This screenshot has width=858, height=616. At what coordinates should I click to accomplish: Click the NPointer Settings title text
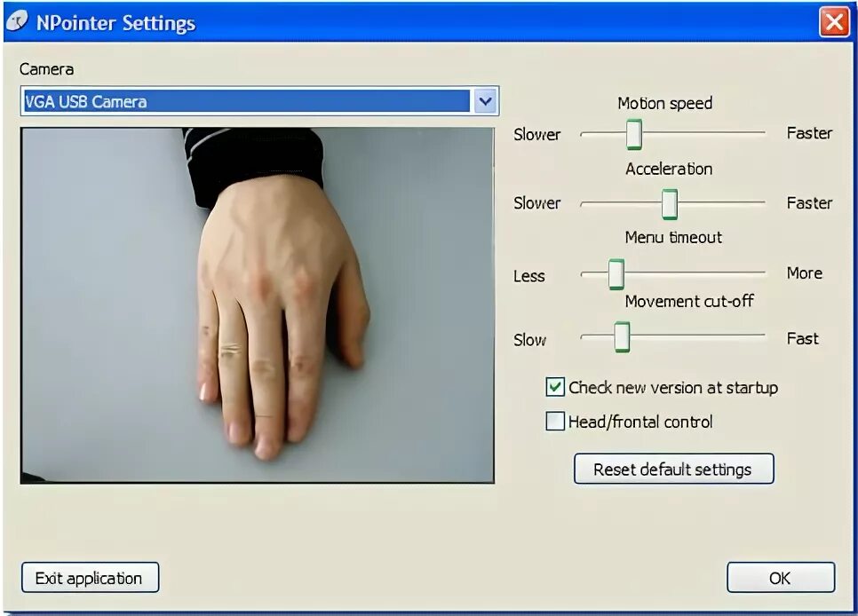[115, 23]
